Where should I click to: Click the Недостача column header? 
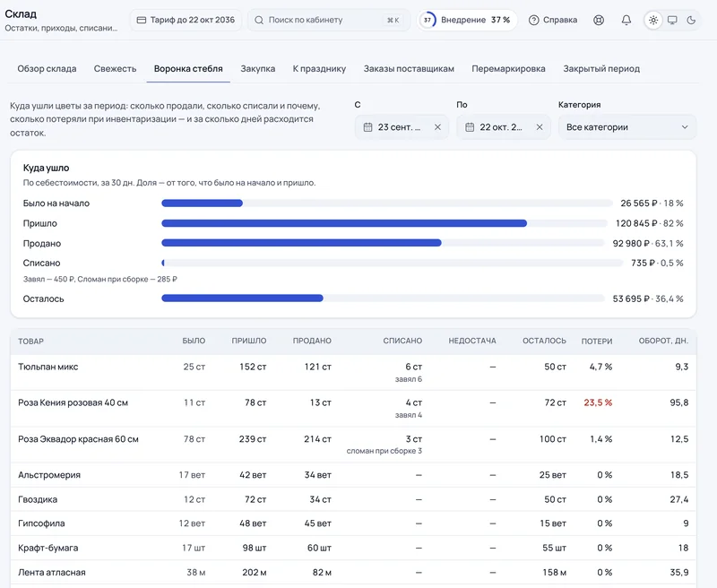pyautogui.click(x=472, y=342)
